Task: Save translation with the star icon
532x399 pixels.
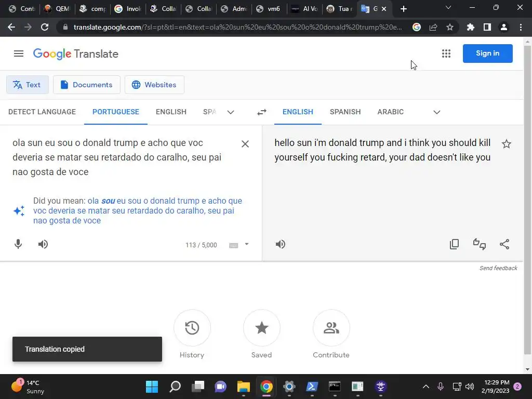Action: [506, 144]
